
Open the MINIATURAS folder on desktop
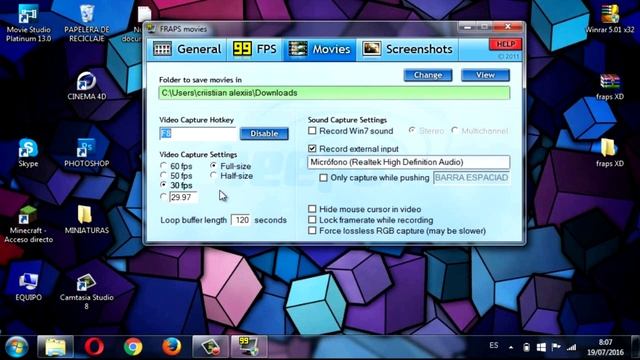[x=87, y=220]
